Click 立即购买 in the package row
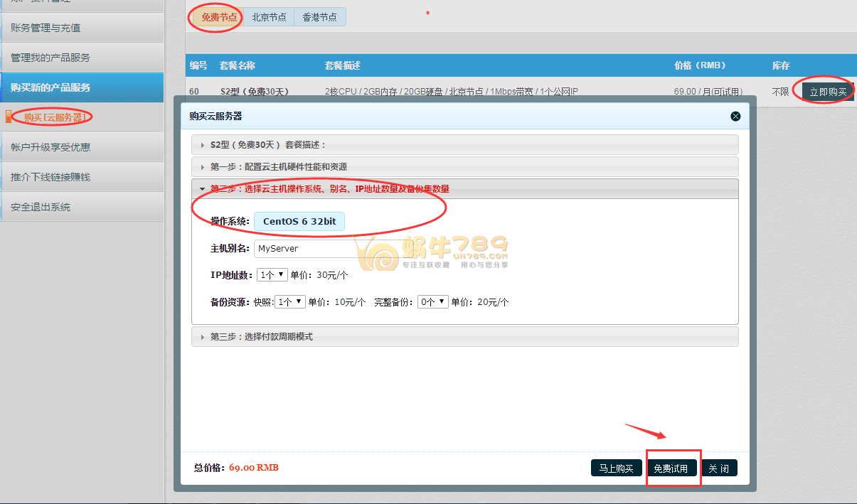This screenshot has width=857, height=504. click(x=828, y=92)
